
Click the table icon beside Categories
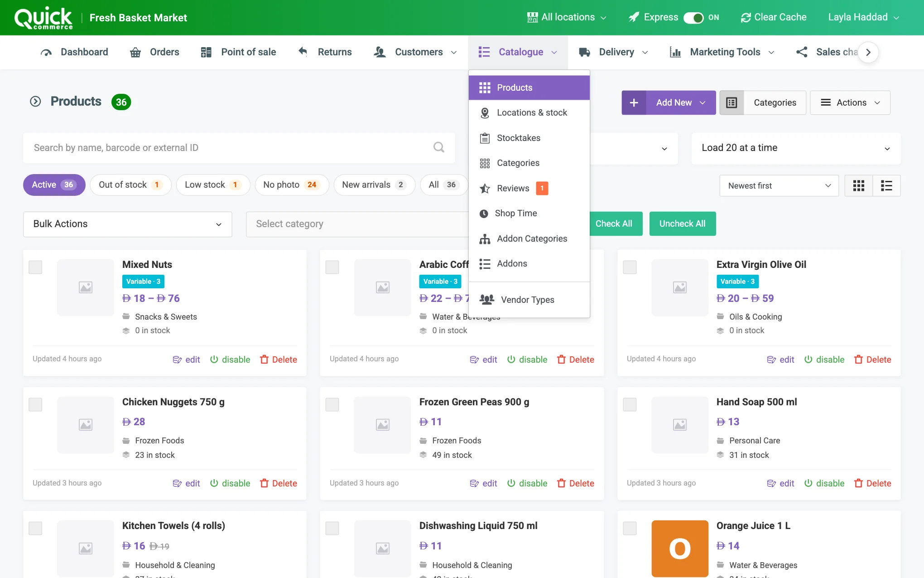(731, 102)
